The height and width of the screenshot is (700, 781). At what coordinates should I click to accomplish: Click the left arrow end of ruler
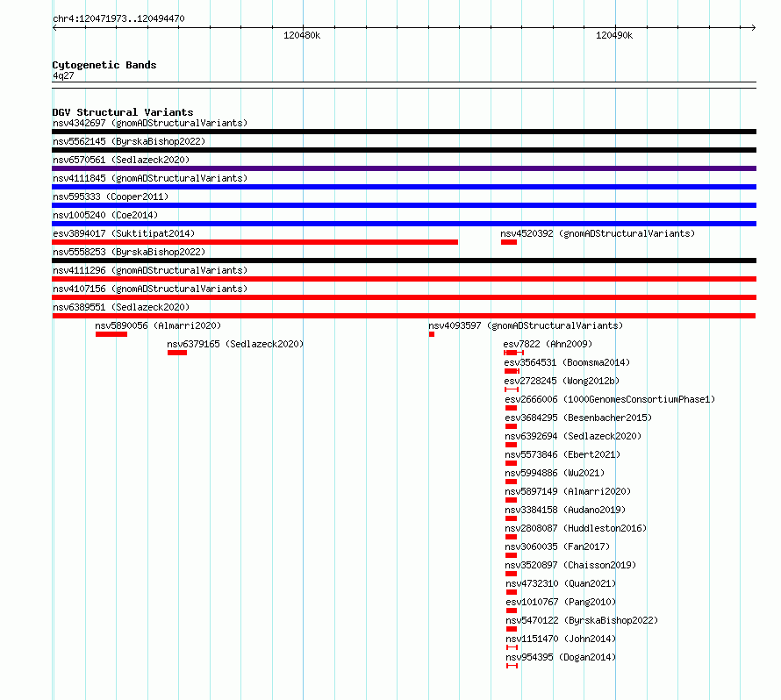point(54,28)
